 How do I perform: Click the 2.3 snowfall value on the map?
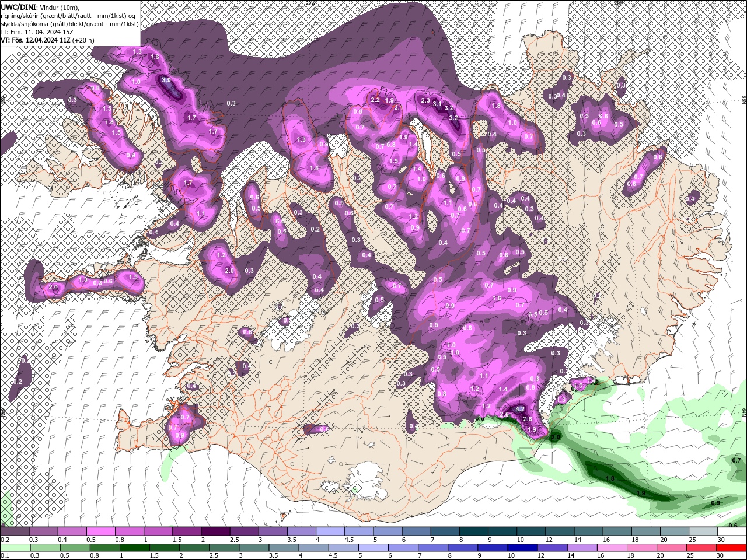(425, 100)
